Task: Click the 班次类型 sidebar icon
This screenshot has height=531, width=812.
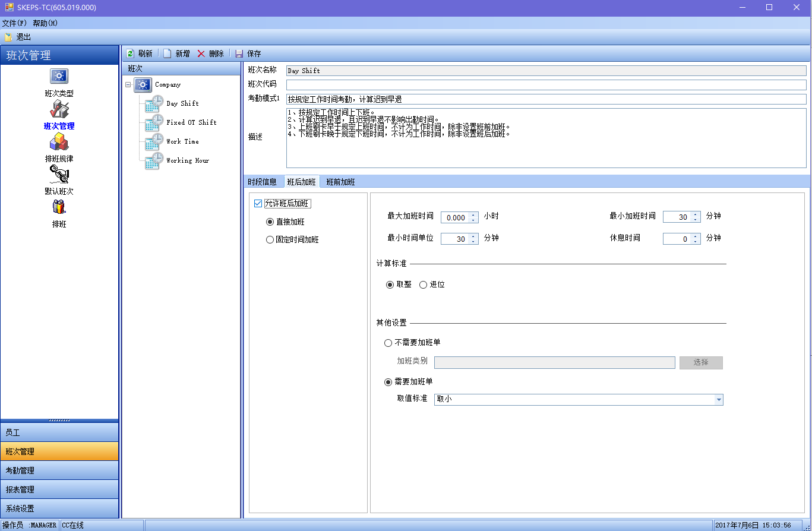Action: coord(59,77)
